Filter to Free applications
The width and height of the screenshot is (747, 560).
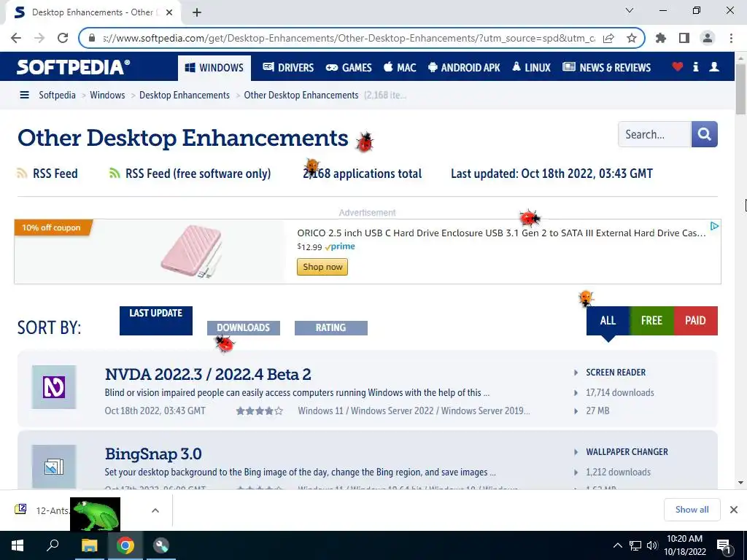pos(651,321)
